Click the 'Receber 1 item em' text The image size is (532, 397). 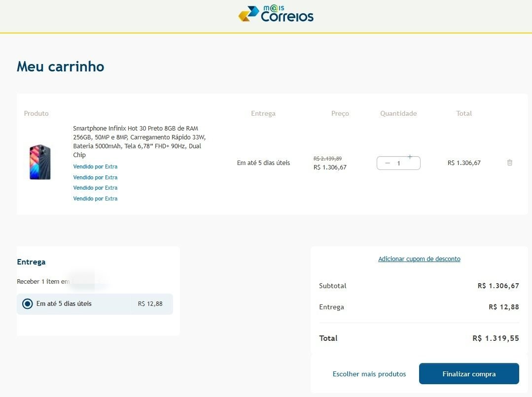click(43, 281)
